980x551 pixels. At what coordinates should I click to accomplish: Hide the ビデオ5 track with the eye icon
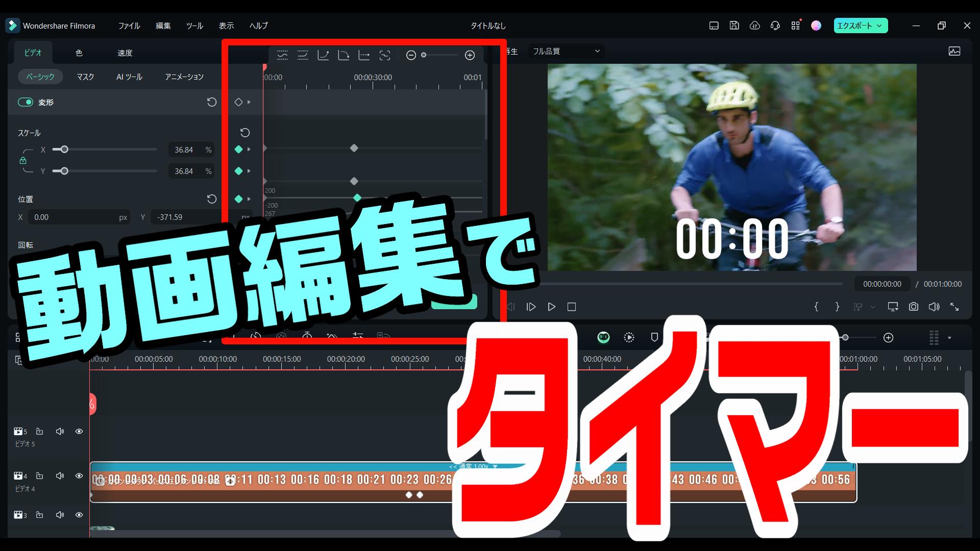79,431
